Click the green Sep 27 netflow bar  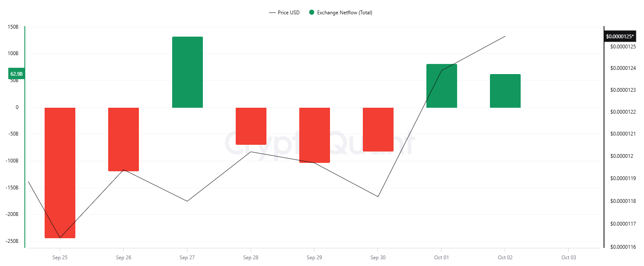pos(187,72)
